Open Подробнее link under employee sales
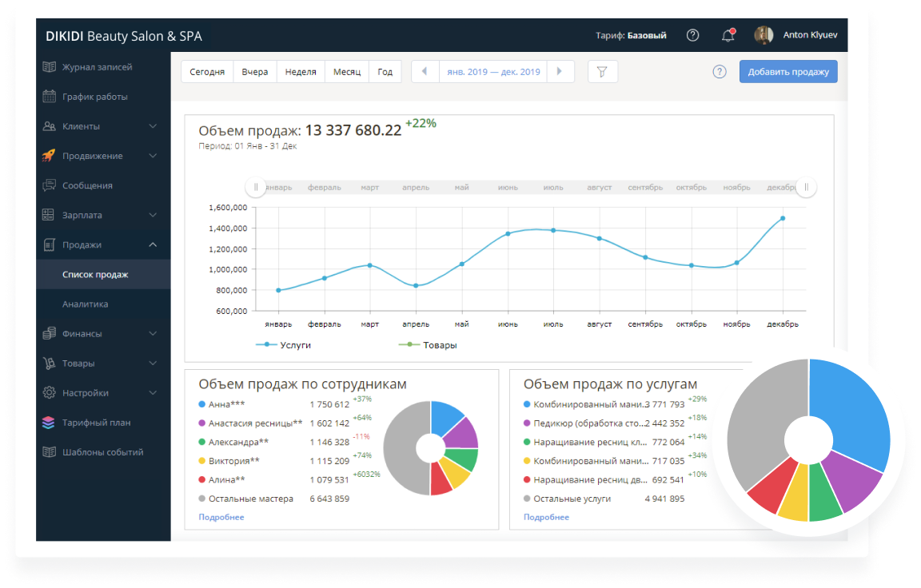921x588 pixels. [x=221, y=517]
